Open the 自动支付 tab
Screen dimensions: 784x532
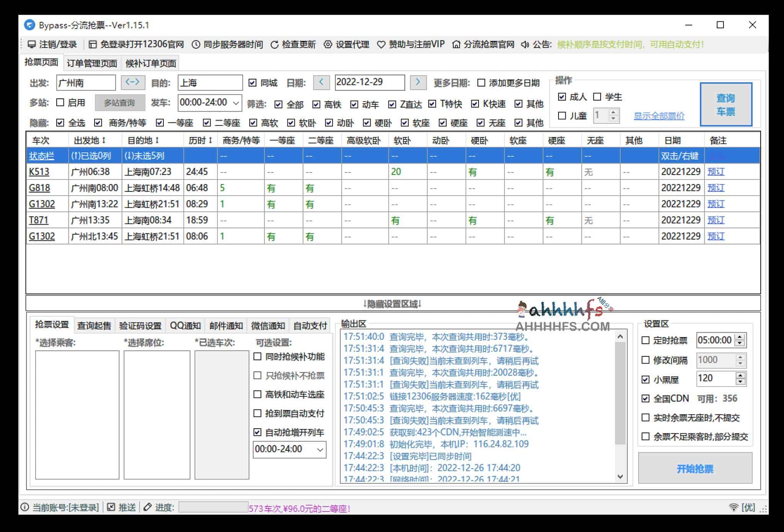point(310,326)
